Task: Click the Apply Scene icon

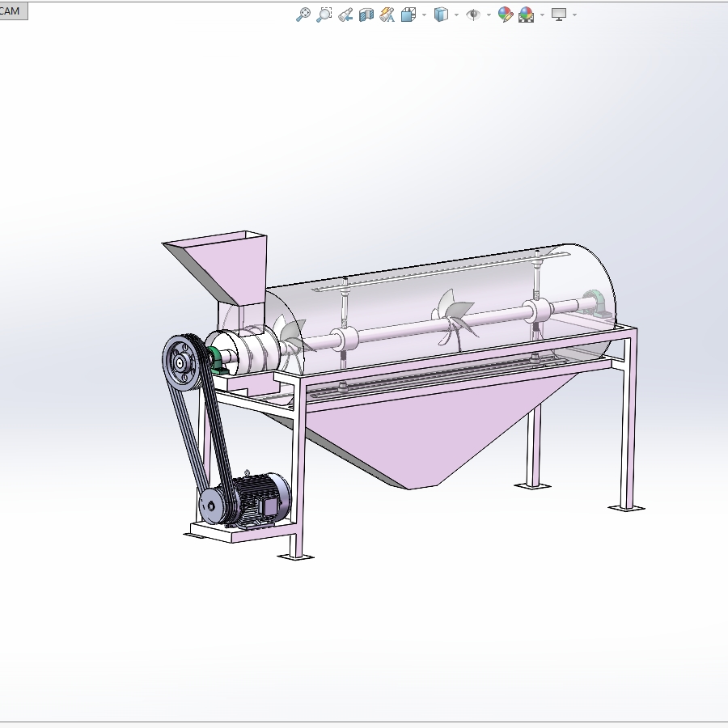Action: (527, 15)
